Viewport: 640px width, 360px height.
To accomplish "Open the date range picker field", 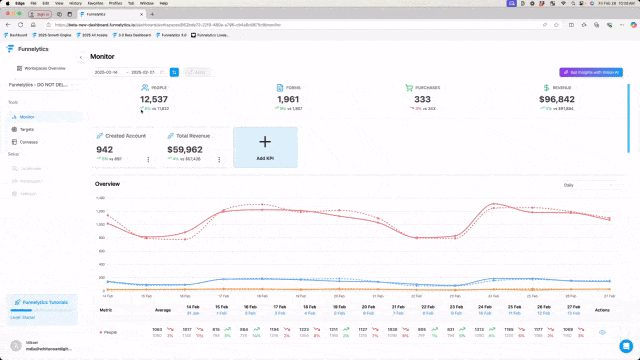I will [129, 72].
